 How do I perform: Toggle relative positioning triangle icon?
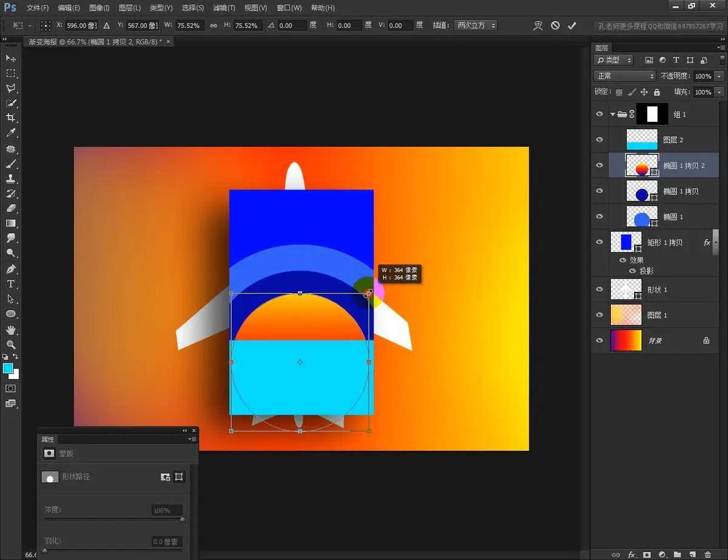(107, 25)
